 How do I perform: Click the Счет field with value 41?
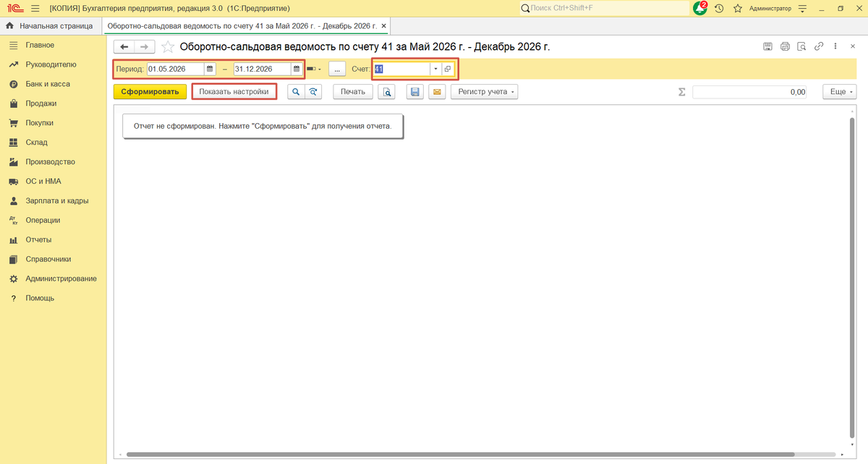[401, 69]
